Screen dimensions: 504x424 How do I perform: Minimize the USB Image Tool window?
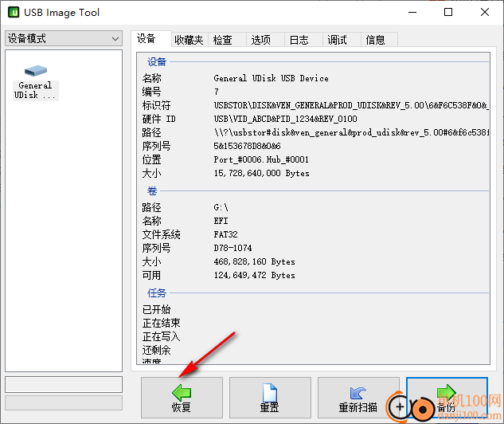[412, 12]
